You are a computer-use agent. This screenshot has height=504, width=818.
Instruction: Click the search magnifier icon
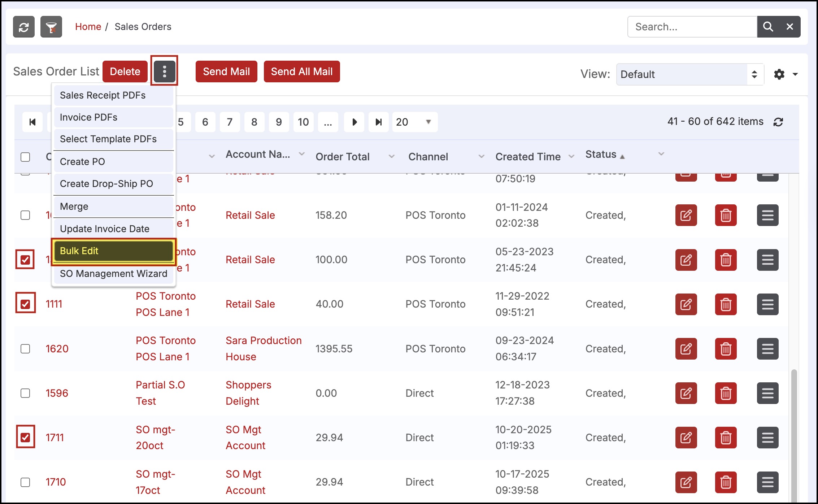pos(768,27)
